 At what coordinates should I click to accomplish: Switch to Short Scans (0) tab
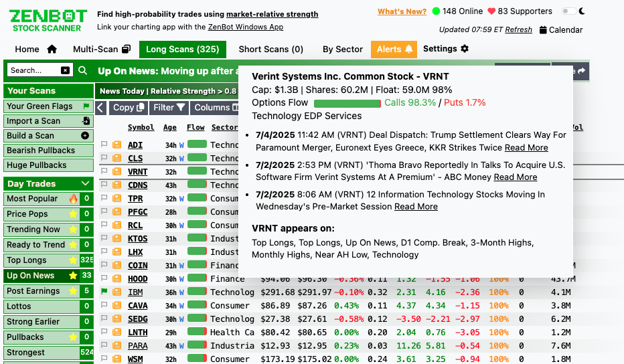click(270, 50)
